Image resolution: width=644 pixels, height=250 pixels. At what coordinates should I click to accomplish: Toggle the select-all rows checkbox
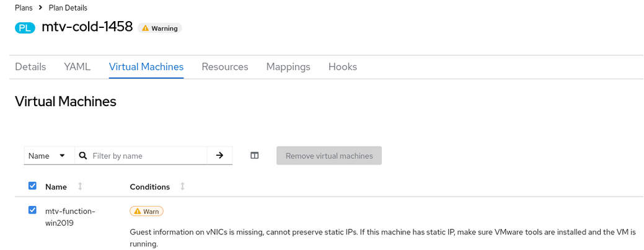pyautogui.click(x=33, y=186)
